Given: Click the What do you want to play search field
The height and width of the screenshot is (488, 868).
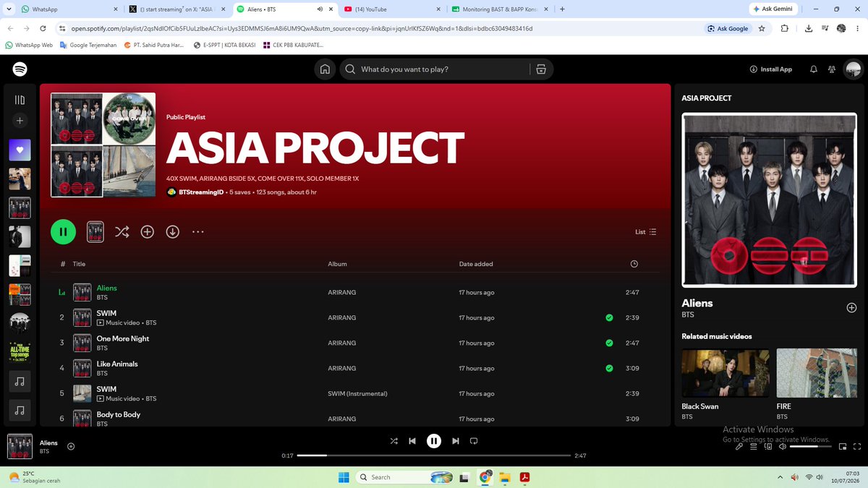Looking at the screenshot, I should [438, 69].
